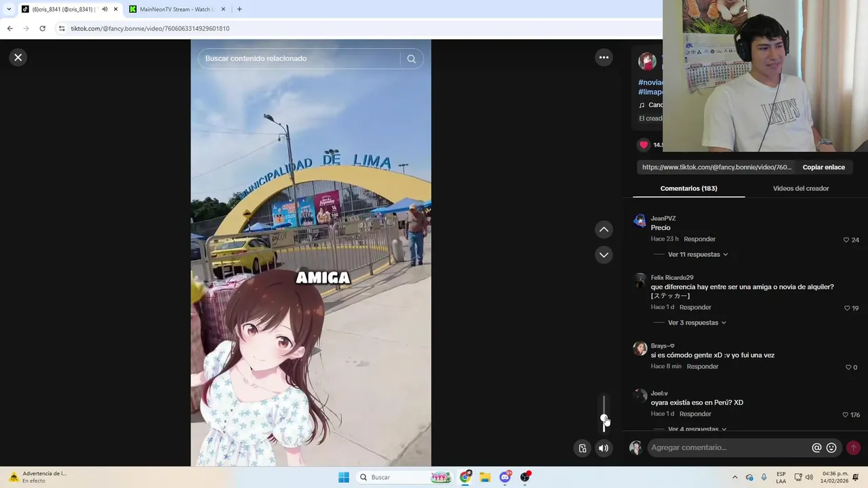Click the search magnifier icon in the video
The image size is (868, 488).
[411, 59]
